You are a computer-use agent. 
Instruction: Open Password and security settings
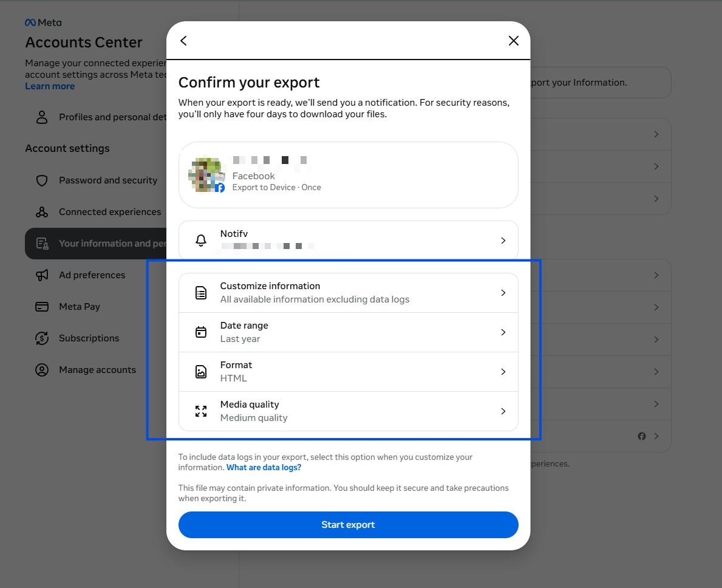tap(96, 180)
